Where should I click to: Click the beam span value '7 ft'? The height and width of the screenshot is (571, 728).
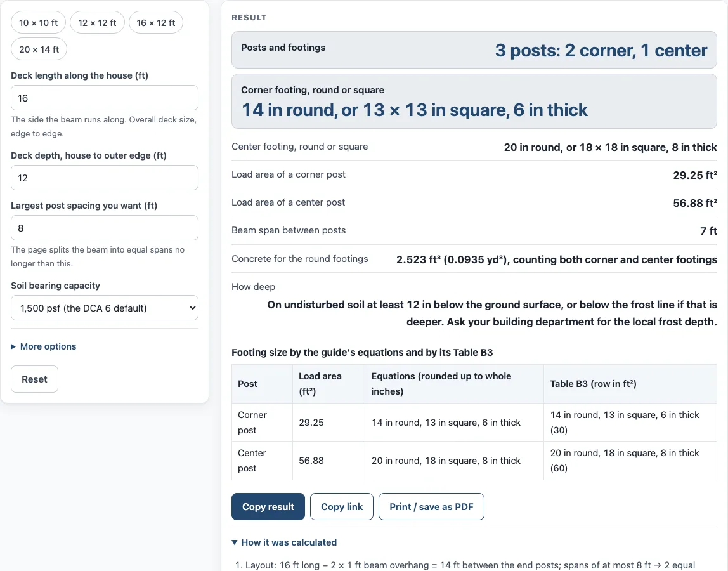708,231
